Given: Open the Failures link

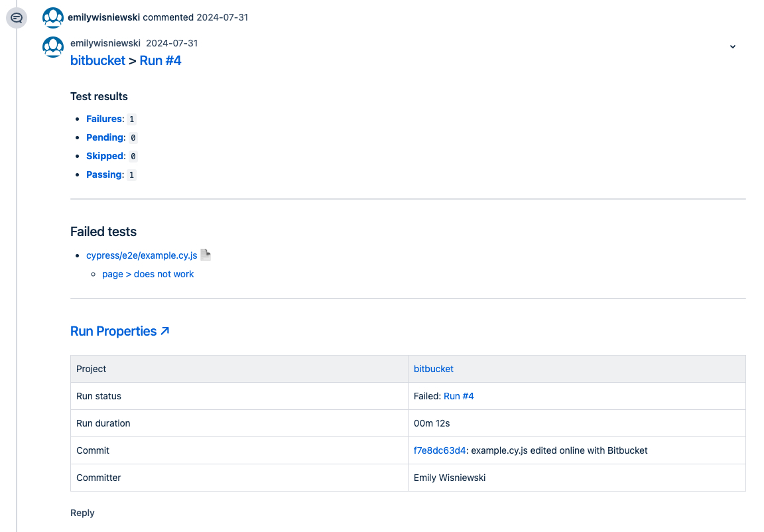Looking at the screenshot, I should coord(104,119).
